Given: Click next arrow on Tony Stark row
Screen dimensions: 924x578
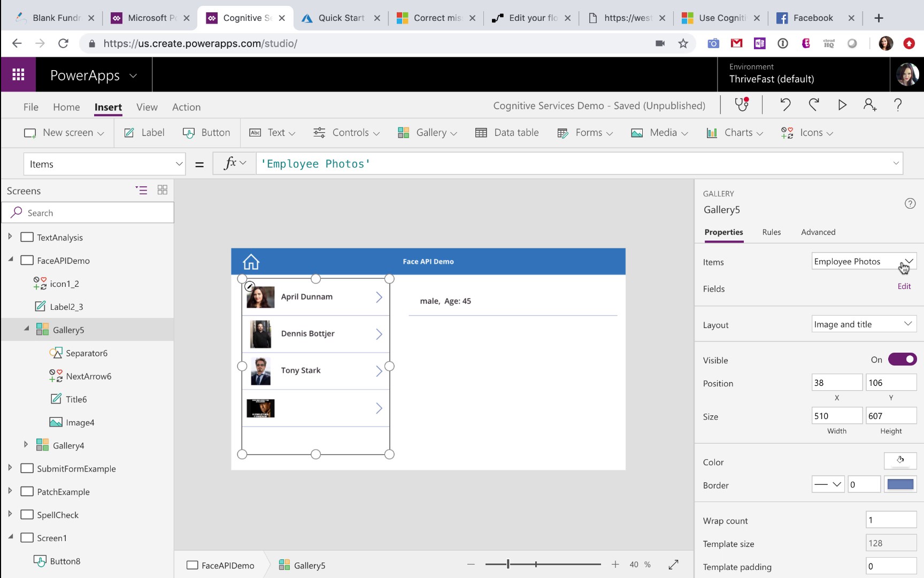Looking at the screenshot, I should tap(379, 371).
